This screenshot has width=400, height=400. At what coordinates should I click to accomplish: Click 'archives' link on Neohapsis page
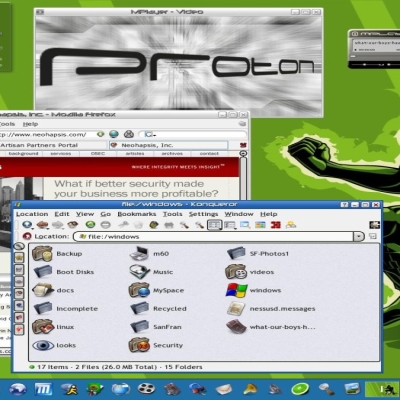click(x=172, y=154)
